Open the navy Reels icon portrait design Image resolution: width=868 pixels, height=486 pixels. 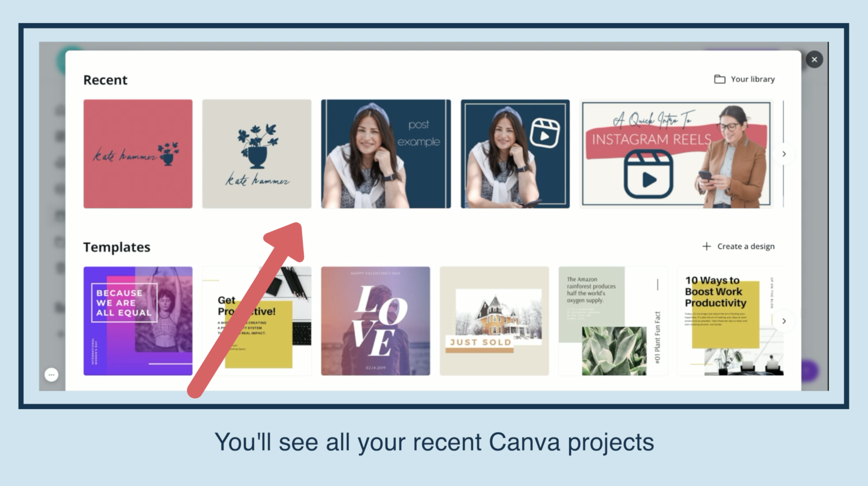(x=515, y=154)
